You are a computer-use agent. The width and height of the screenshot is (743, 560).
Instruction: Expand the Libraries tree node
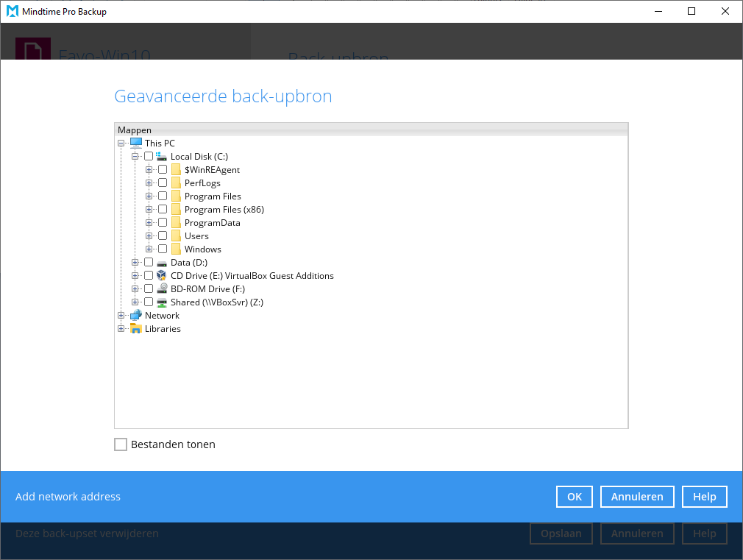tap(121, 329)
